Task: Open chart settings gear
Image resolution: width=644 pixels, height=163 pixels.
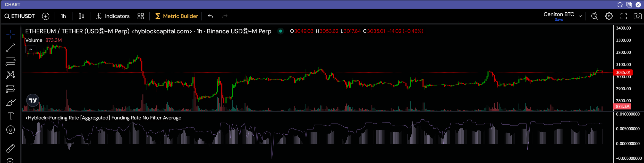Action: coord(609,16)
